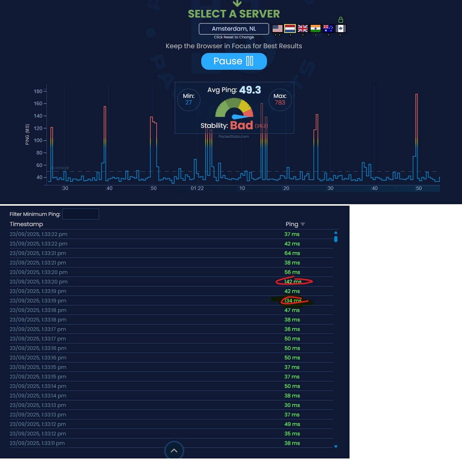Viewport: 462px width, 476px height.
Task: Open the Amsterdam, NL server selector
Action: tap(234, 29)
